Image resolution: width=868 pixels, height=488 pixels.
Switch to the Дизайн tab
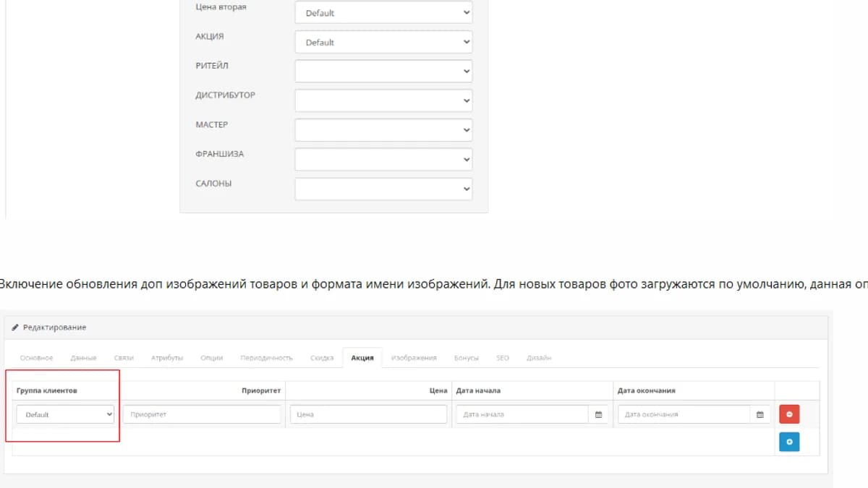(x=539, y=358)
